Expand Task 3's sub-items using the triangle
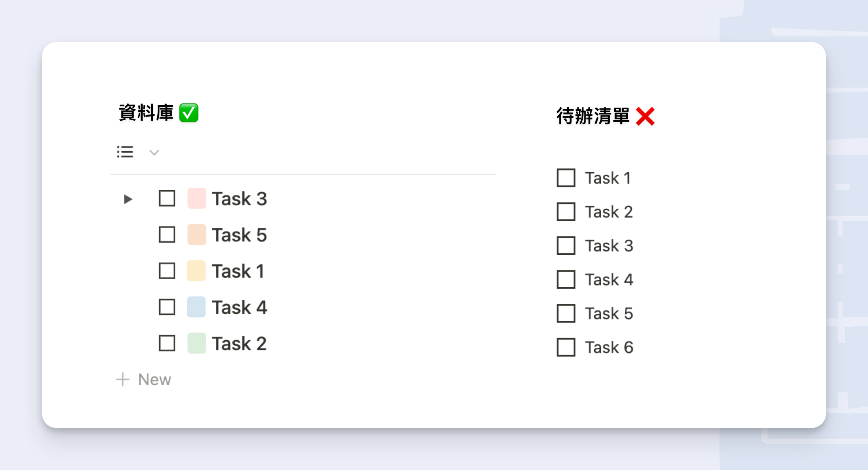Image resolution: width=868 pixels, height=470 pixels. click(x=128, y=199)
